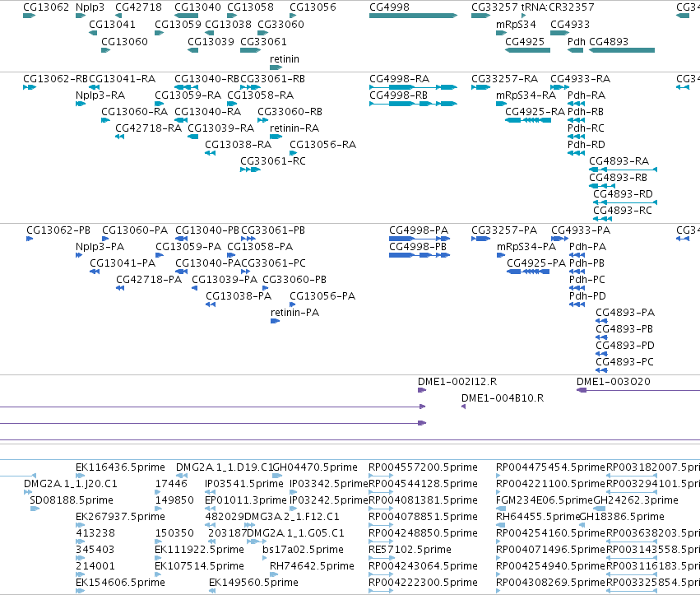Click protein CG4893-PC label
Viewport: 700px width, 595px height.
(x=624, y=361)
